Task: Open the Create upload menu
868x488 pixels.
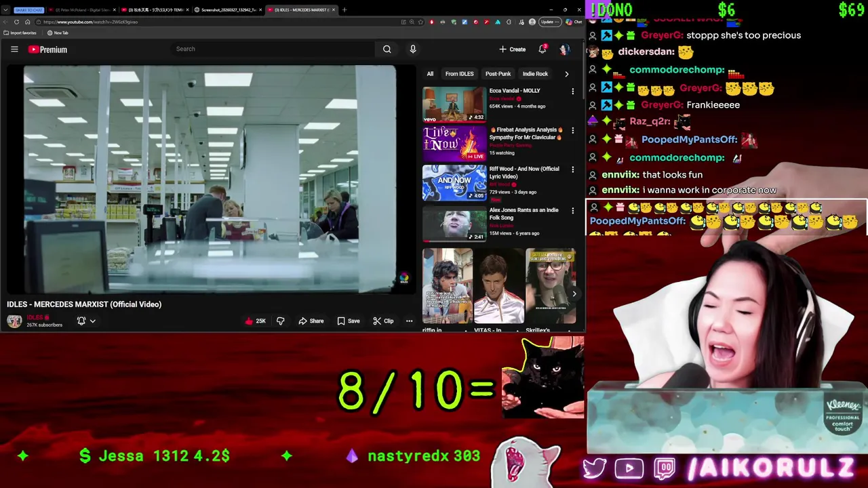Action: 513,49
